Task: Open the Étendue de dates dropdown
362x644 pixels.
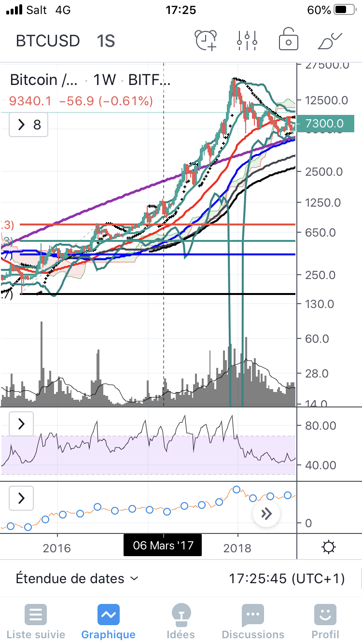Action: [x=77, y=578]
